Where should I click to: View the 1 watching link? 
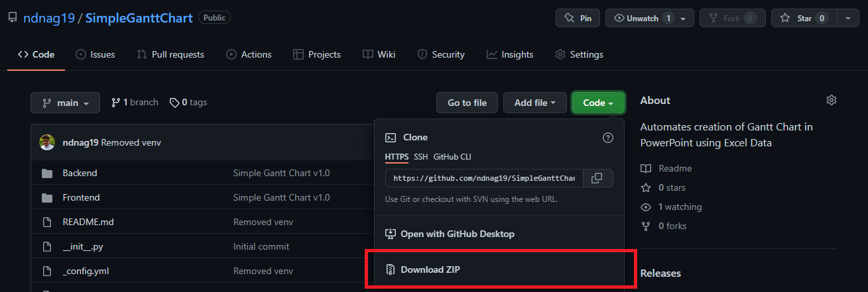coord(671,207)
